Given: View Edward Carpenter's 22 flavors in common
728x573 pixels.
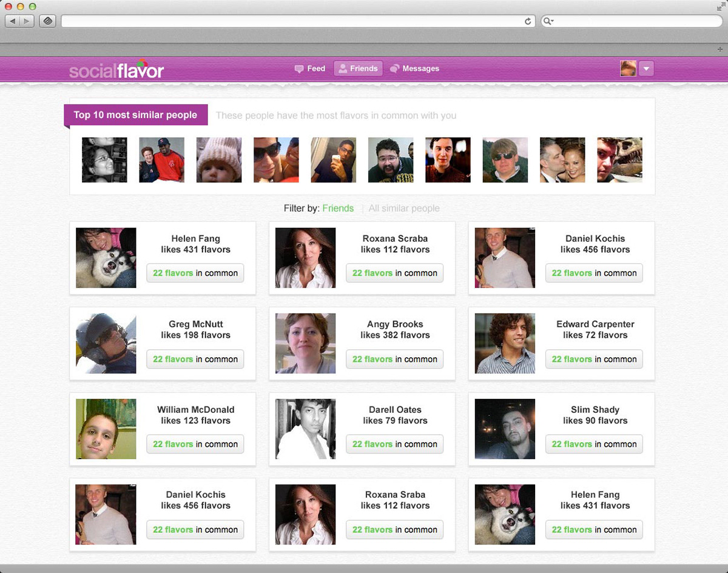Looking at the screenshot, I should point(595,359).
